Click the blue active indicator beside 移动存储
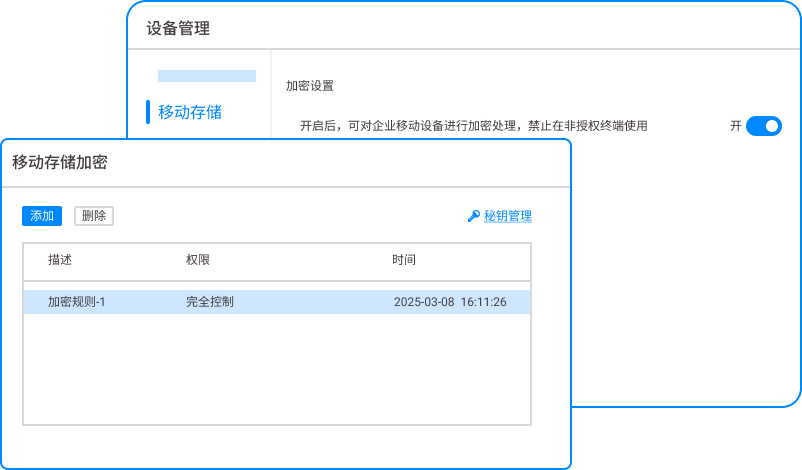 click(148, 112)
